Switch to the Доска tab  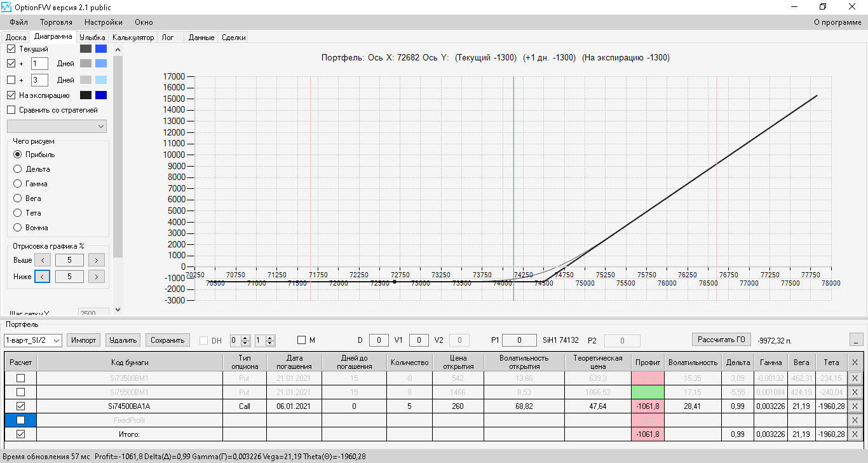click(x=16, y=38)
